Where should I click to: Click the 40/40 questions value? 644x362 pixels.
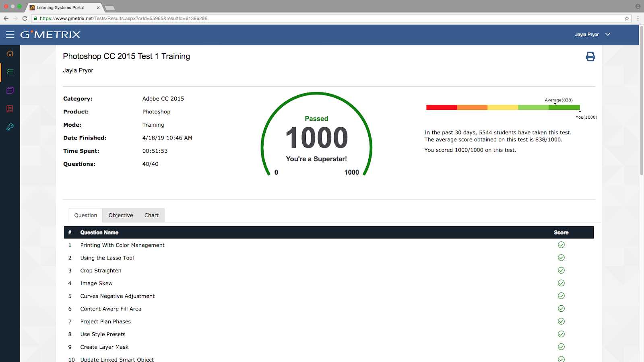pyautogui.click(x=150, y=164)
